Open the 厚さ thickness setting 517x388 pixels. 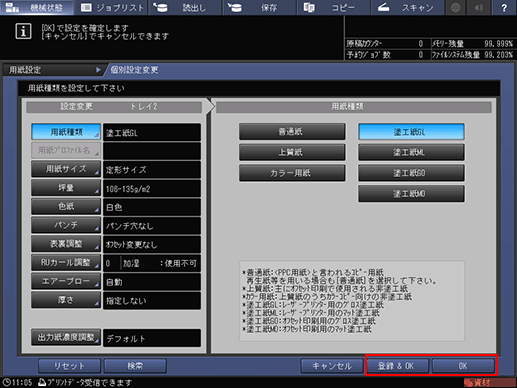(x=66, y=300)
